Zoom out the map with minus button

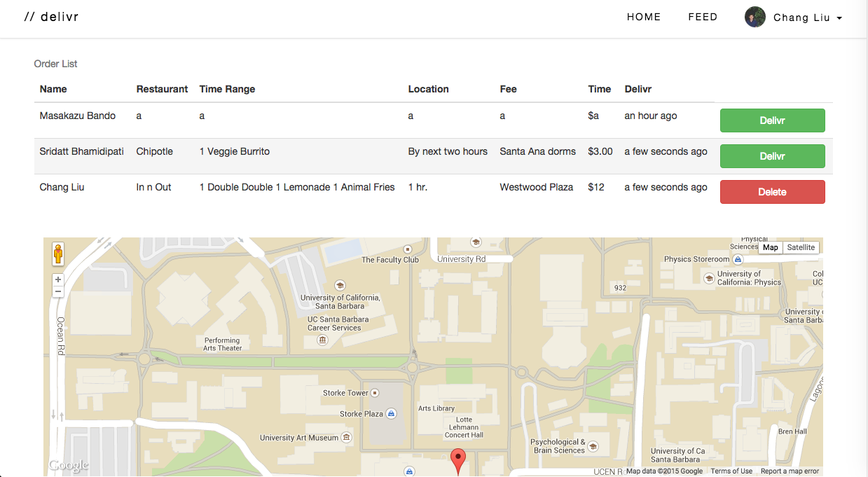58,291
